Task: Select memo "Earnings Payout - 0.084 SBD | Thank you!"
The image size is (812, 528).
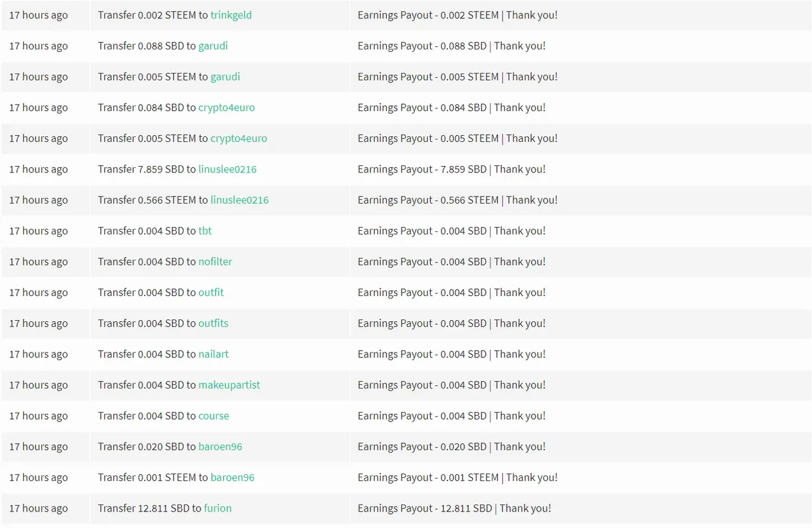Action: click(452, 108)
